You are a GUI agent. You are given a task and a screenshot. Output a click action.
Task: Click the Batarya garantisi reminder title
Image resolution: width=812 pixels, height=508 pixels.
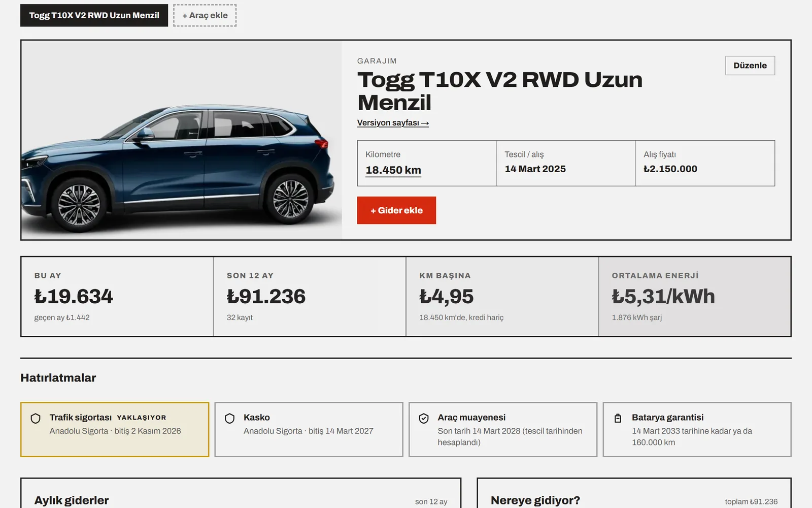667,418
